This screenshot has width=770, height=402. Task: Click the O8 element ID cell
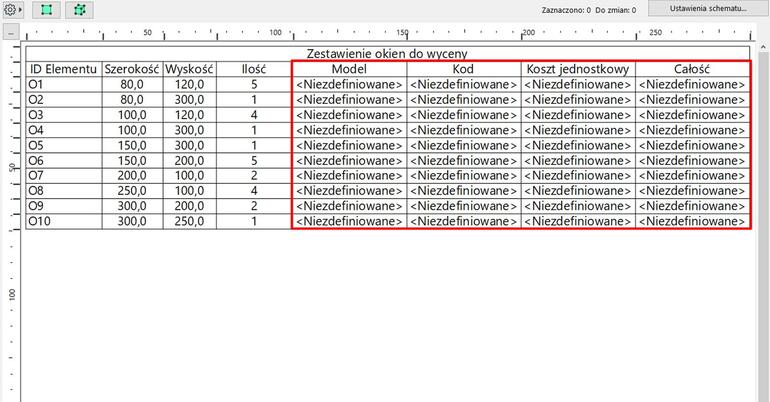coord(63,190)
